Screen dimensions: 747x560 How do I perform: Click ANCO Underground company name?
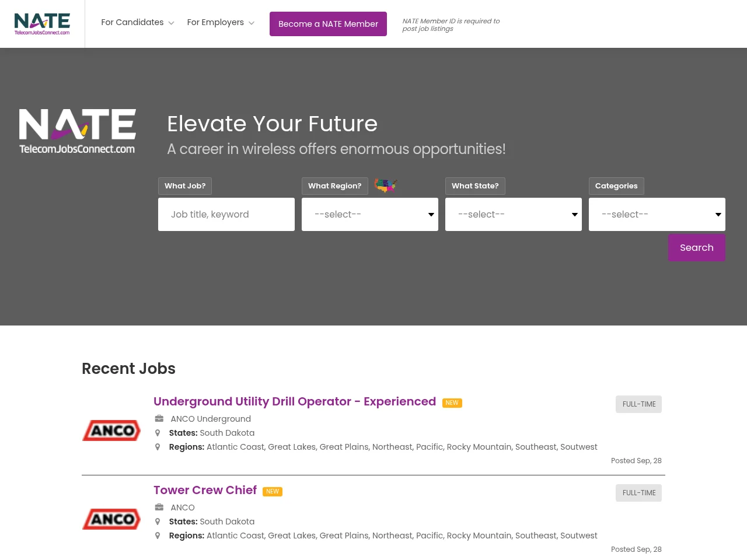(x=211, y=419)
